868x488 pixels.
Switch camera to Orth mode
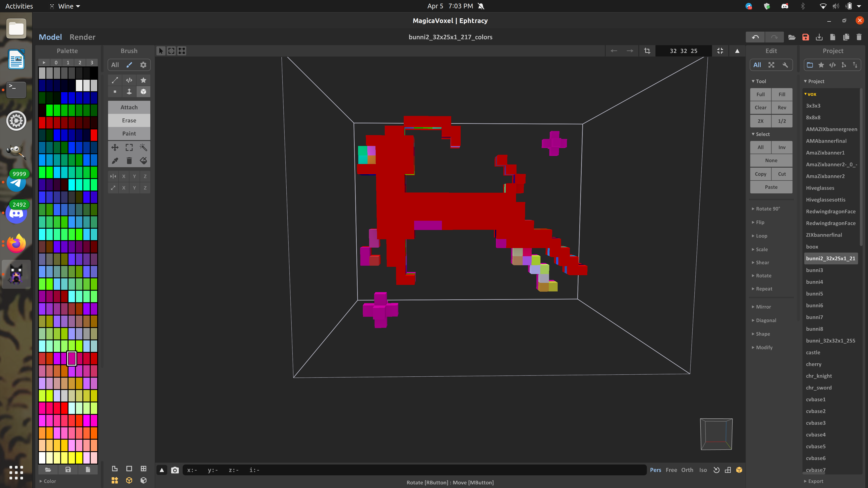[687, 470]
